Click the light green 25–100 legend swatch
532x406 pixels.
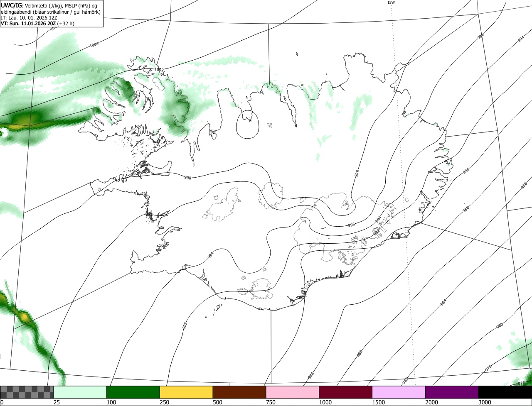click(x=80, y=392)
